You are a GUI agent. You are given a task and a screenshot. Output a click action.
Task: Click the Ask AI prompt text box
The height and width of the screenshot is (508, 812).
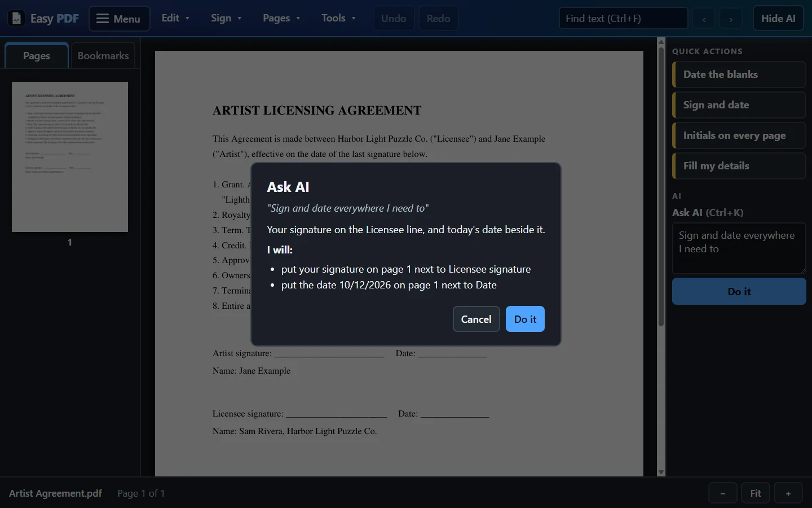tap(739, 248)
